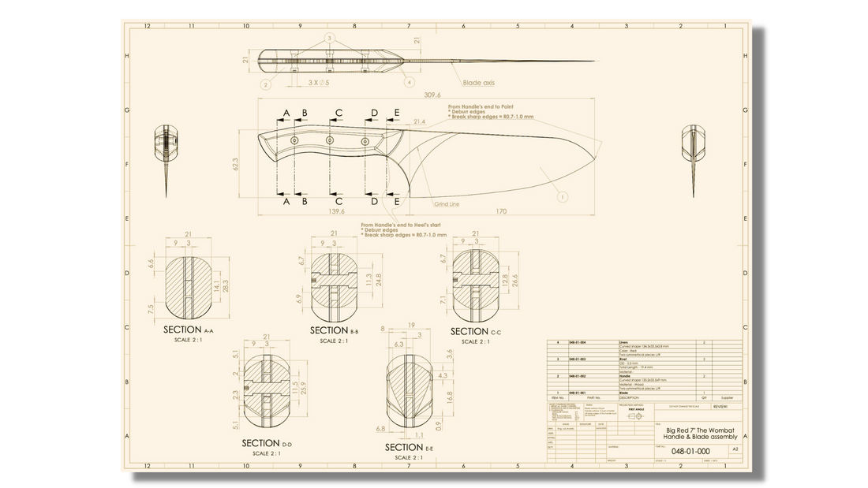Select the middle rivet on the knife handle
This screenshot has width=868, height=488.
point(329,140)
